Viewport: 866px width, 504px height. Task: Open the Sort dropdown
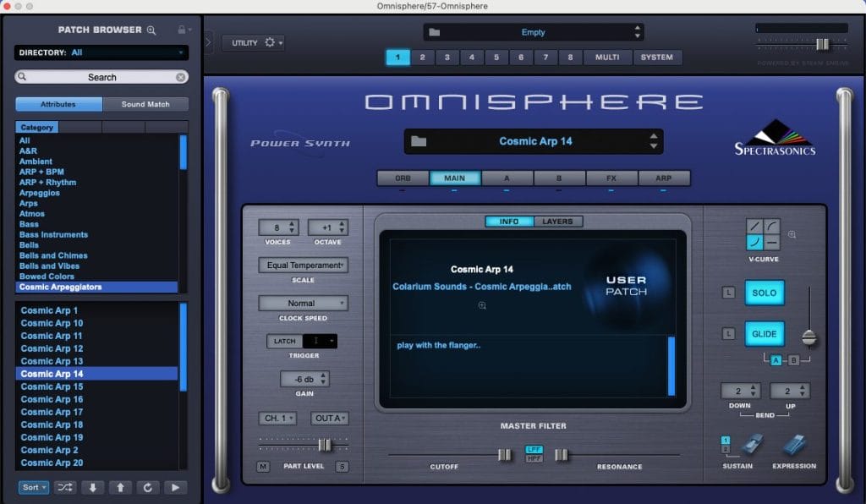[34, 487]
